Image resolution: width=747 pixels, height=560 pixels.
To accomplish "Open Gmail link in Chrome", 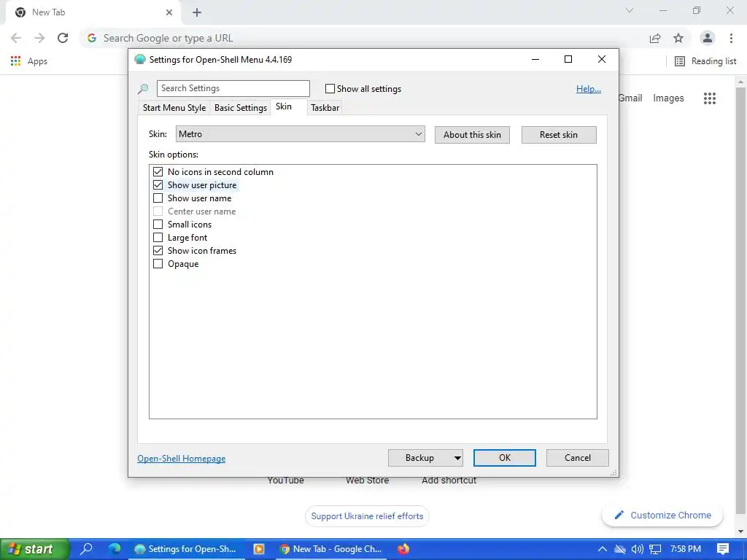I will pos(630,98).
